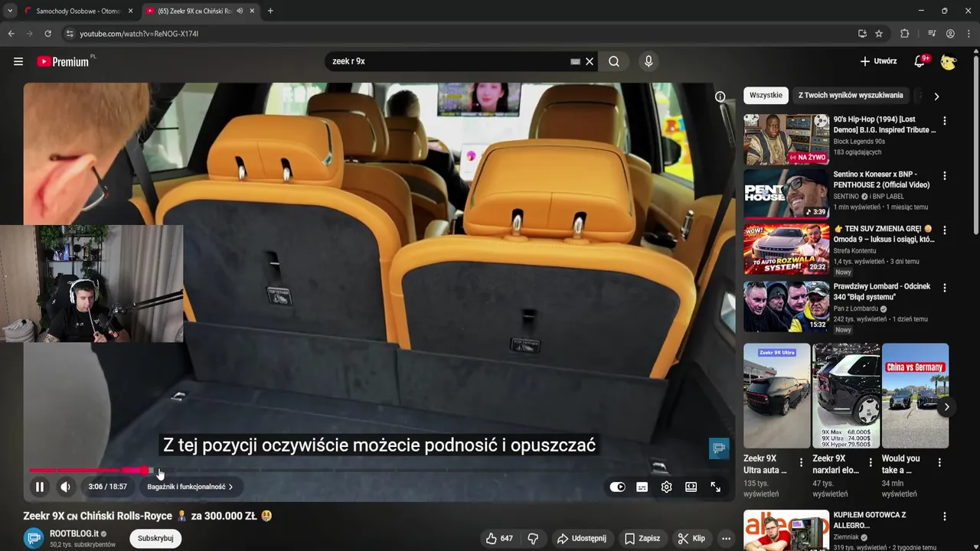Image resolution: width=980 pixels, height=551 pixels.
Task: Open options for 90's Hip-Hop video
Action: [x=944, y=121]
